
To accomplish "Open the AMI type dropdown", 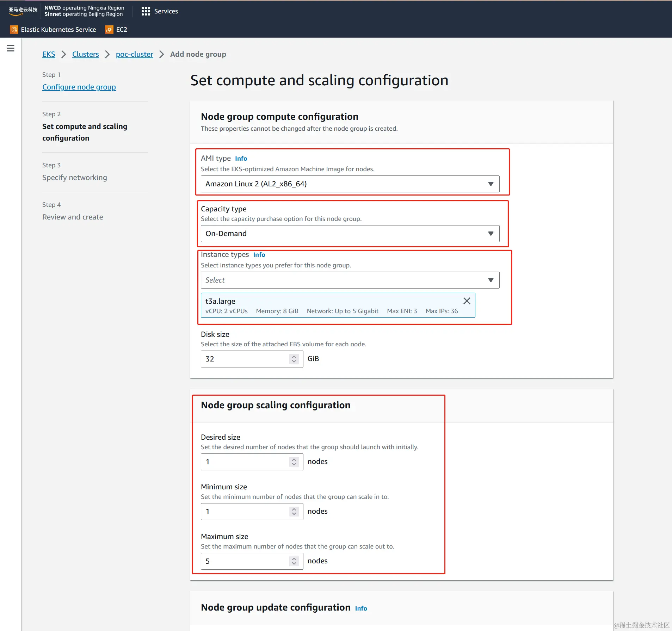I will coord(350,184).
